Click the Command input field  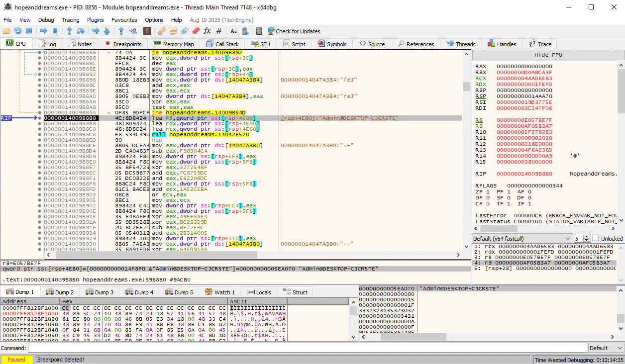(x=308, y=348)
